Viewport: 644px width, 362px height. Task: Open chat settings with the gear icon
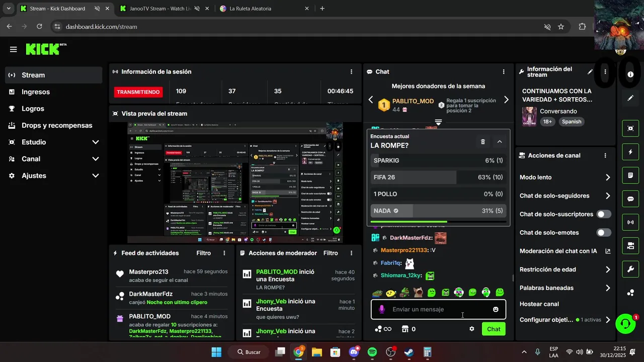[x=472, y=329]
